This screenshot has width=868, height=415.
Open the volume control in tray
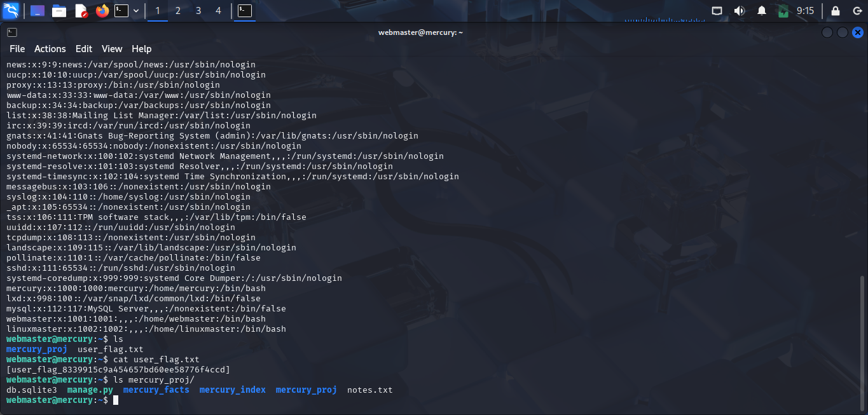click(739, 11)
